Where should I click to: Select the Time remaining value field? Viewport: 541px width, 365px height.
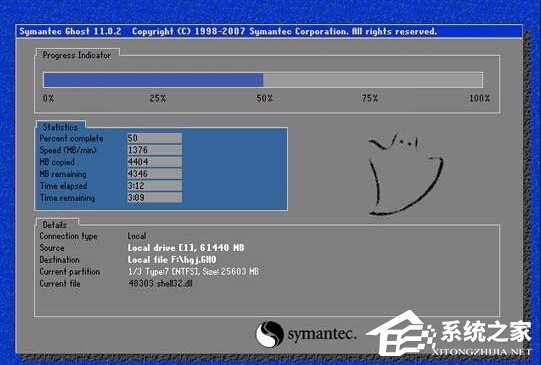point(155,197)
